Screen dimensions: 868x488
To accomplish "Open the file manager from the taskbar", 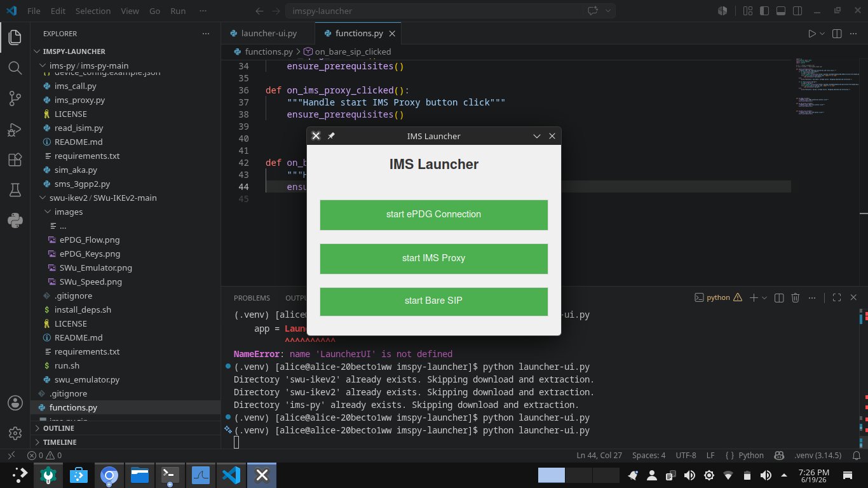I will (139, 475).
